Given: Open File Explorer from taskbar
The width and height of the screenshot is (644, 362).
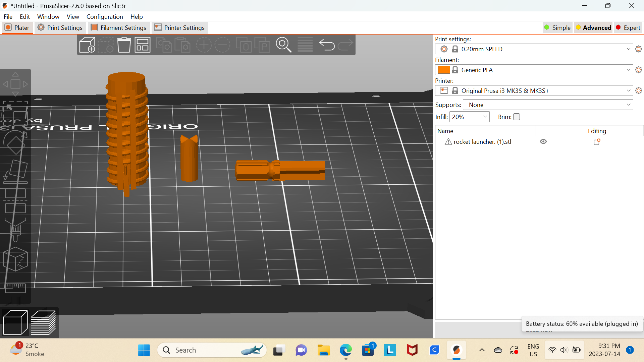Looking at the screenshot, I should (323, 350).
